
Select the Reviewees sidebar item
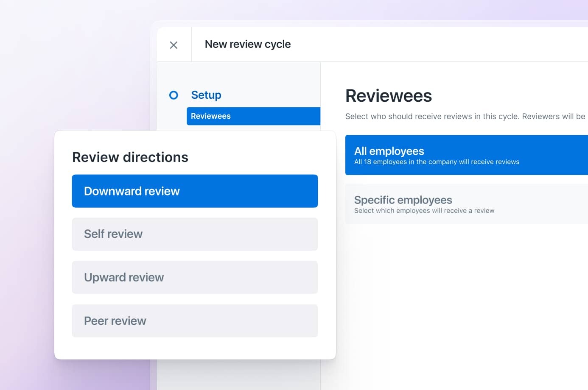pos(253,116)
